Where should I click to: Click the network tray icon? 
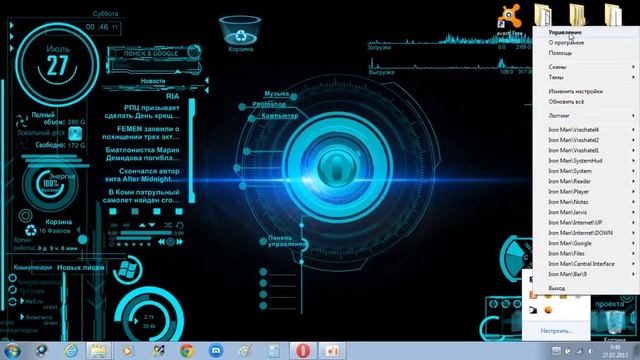pos(579,351)
